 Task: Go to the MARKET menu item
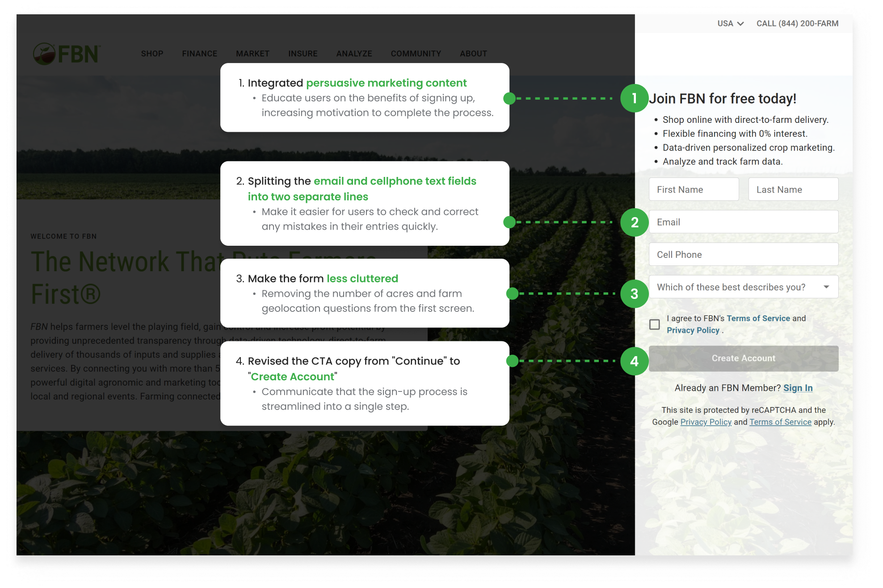click(x=252, y=54)
